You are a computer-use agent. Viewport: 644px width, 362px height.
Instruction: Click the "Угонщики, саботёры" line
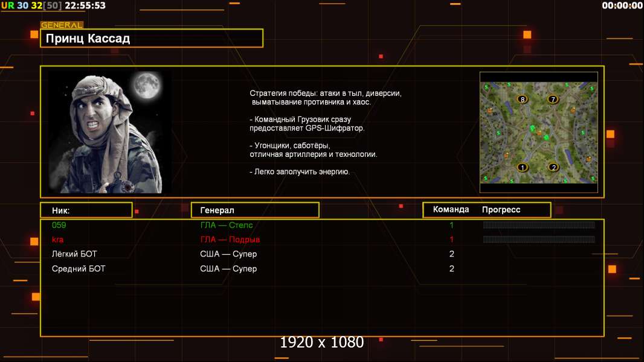tap(290, 145)
